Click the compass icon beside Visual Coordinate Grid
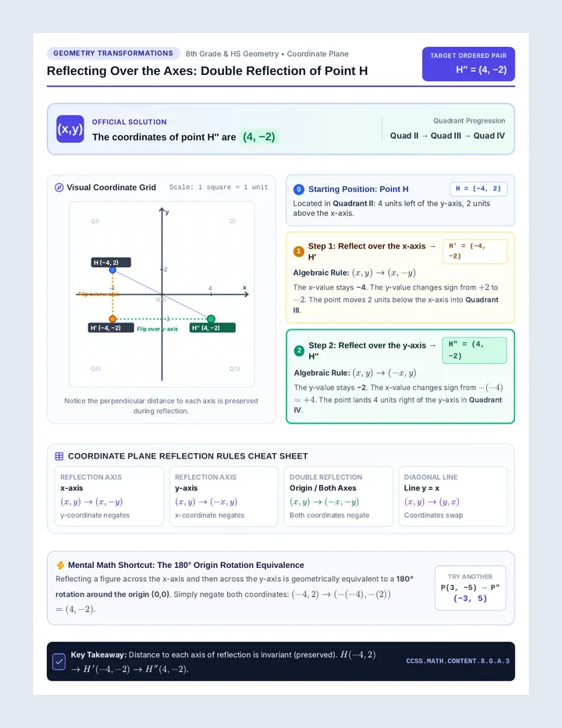Image resolution: width=562 pixels, height=728 pixels. (x=59, y=187)
